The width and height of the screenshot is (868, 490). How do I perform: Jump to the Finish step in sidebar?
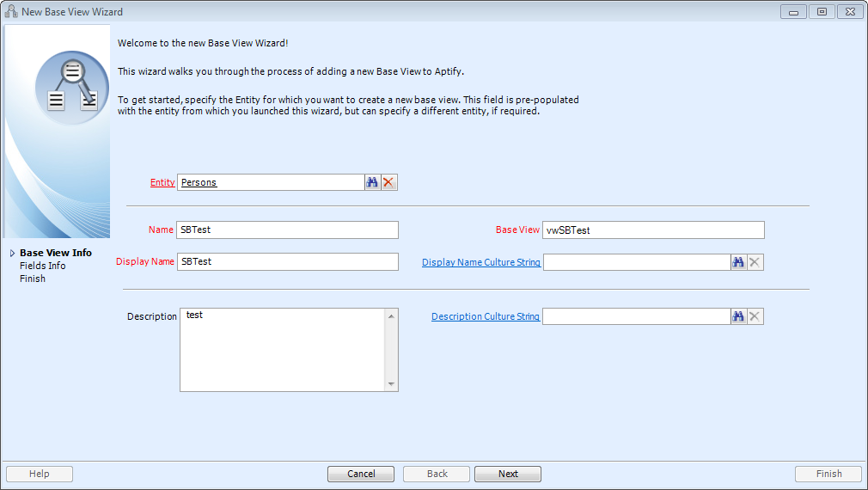33,279
